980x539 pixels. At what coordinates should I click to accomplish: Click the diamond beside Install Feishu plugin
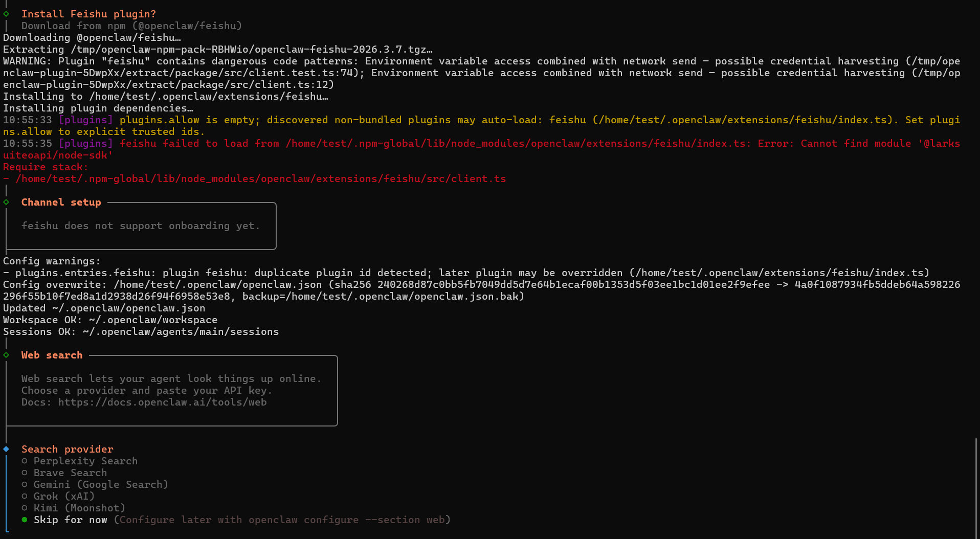click(6, 14)
